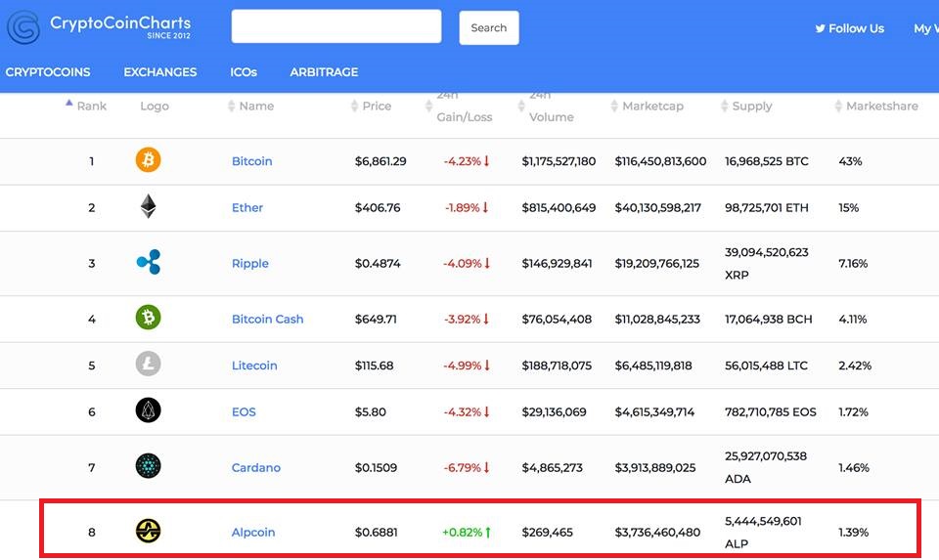Open the Bitcoin Cash green logo
The image size is (939, 560).
click(148, 317)
